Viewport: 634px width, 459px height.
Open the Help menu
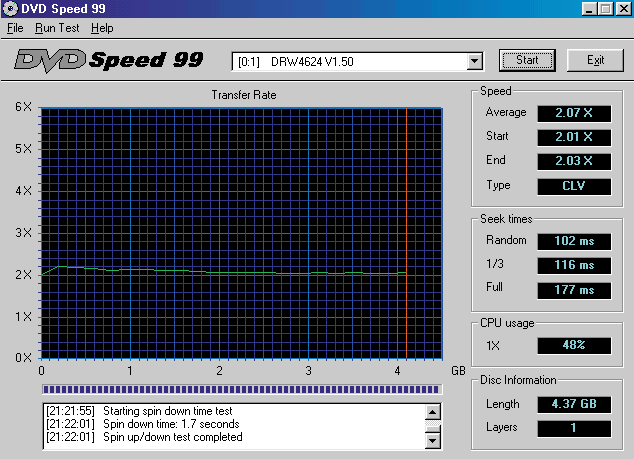pos(102,28)
